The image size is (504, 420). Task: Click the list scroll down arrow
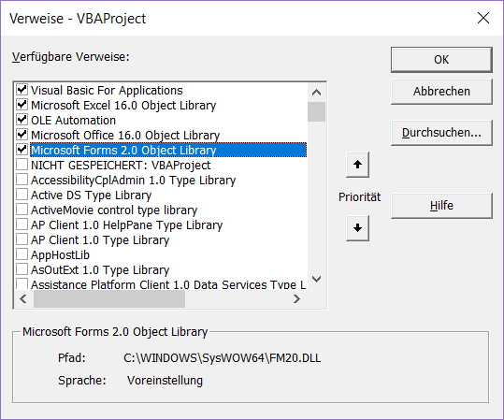317,279
